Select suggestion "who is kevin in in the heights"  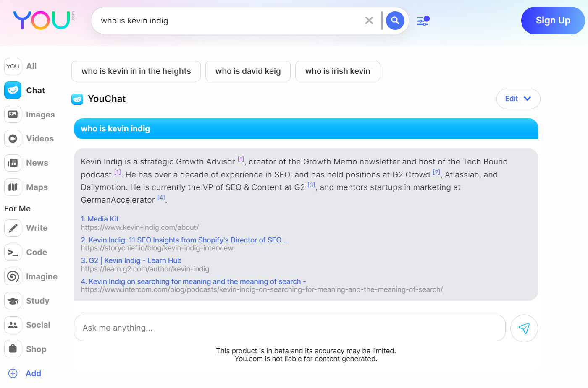click(x=136, y=71)
